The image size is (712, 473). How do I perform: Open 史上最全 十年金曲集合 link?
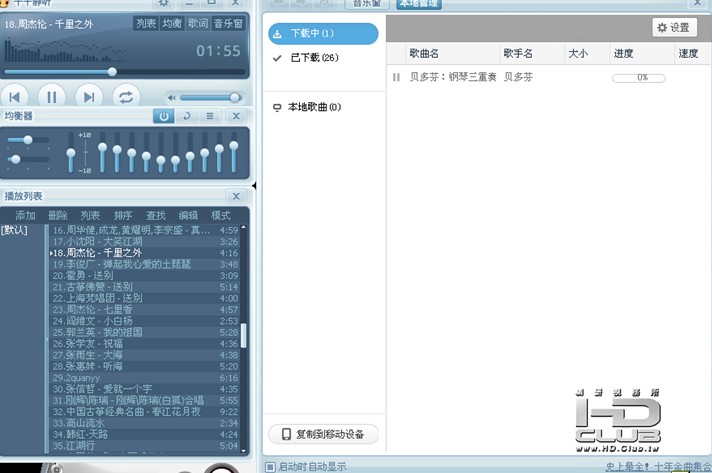[x=658, y=466]
